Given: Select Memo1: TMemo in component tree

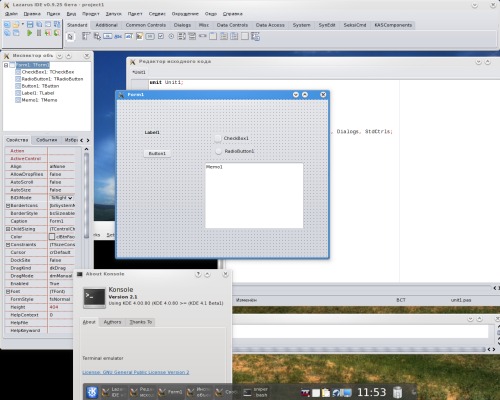Looking at the screenshot, I should point(39,100).
